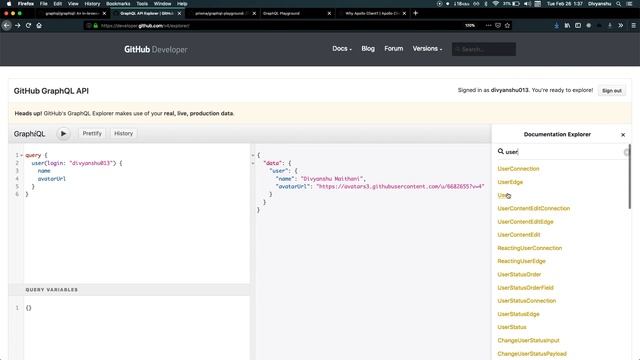Viewport: 640px width, 360px height.
Task: Close the GraphQL API Explorer tab
Action: click(179, 13)
